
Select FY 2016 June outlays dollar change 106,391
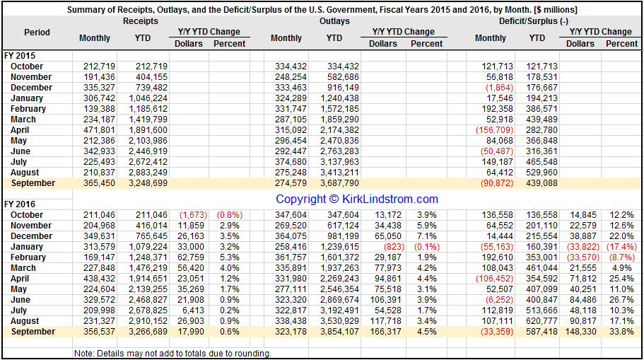point(386,300)
